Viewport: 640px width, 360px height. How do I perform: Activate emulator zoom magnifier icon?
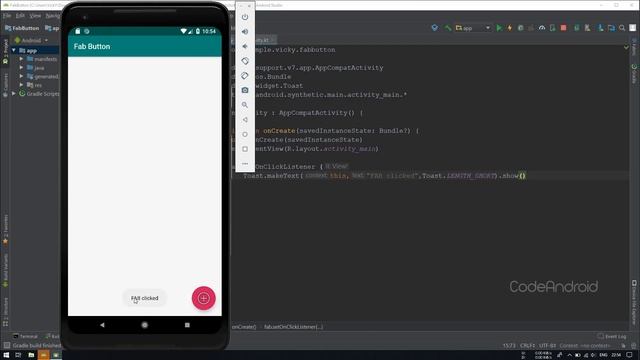coord(245,105)
